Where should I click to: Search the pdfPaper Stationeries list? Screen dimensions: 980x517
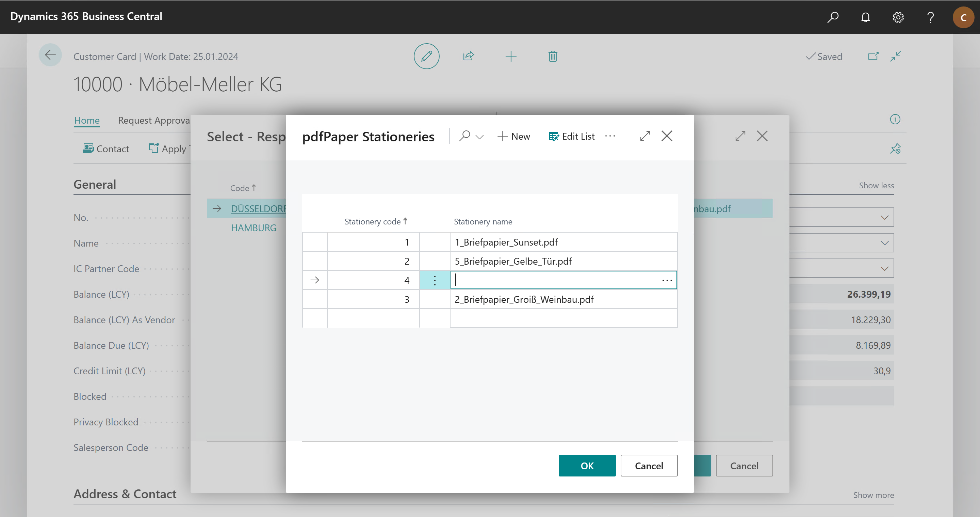tap(464, 136)
